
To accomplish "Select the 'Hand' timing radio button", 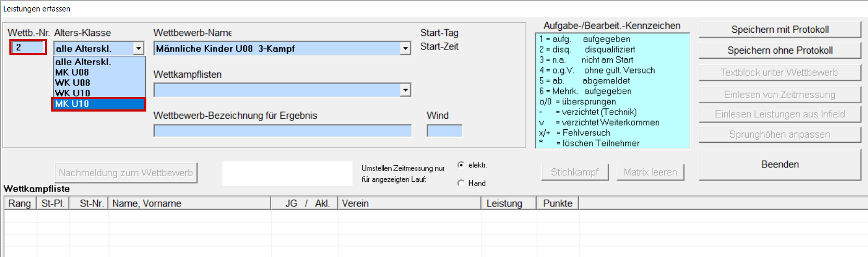I will click(x=461, y=183).
